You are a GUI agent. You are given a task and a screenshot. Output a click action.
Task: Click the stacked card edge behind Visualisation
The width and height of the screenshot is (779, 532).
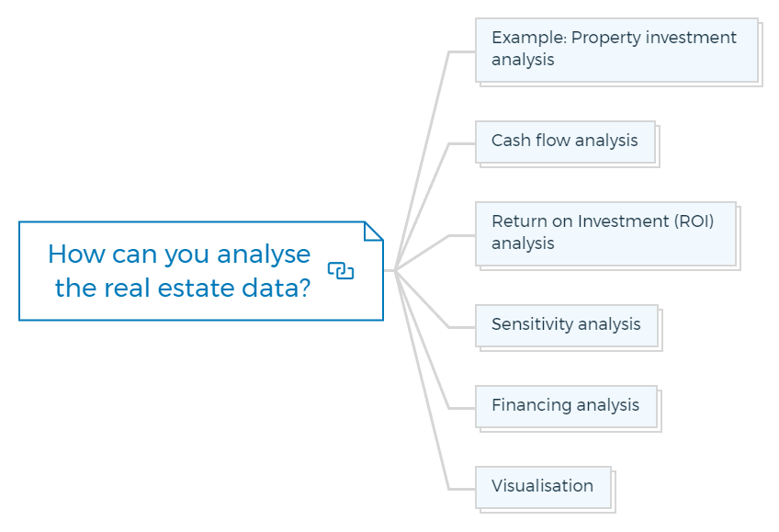point(614,492)
